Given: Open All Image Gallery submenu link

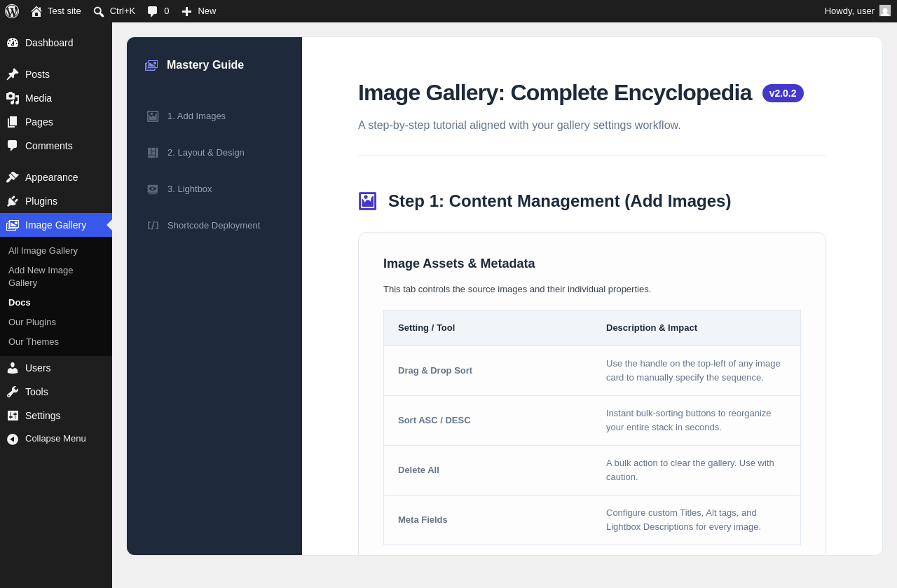Looking at the screenshot, I should 43,250.
